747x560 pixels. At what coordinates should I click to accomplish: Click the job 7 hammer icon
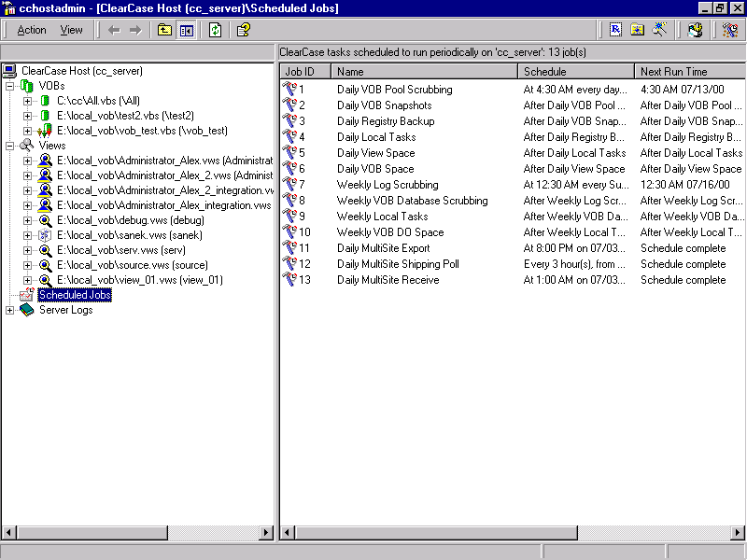pos(289,184)
